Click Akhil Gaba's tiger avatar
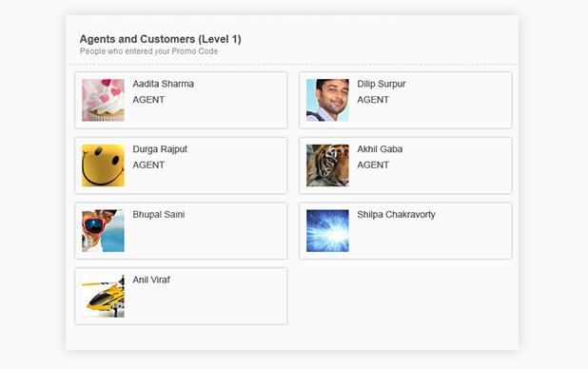588x369 pixels. 327,165
